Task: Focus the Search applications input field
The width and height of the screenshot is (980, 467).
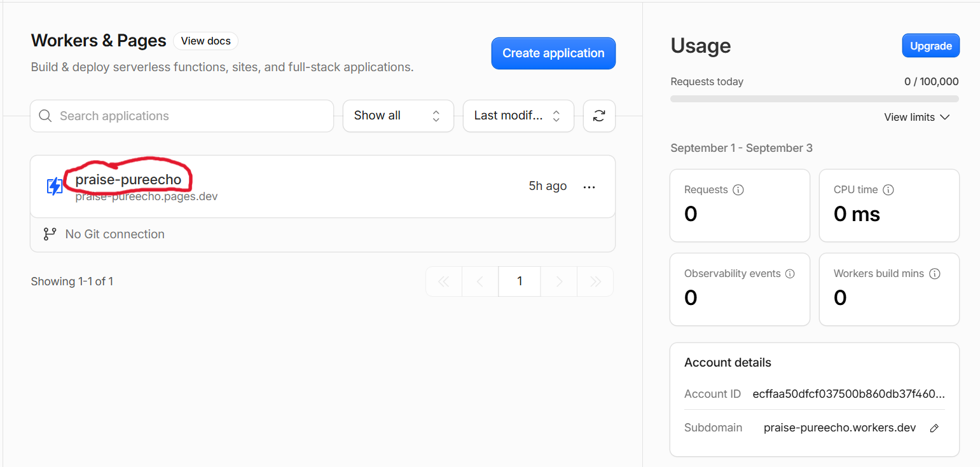Action: pyautogui.click(x=182, y=116)
